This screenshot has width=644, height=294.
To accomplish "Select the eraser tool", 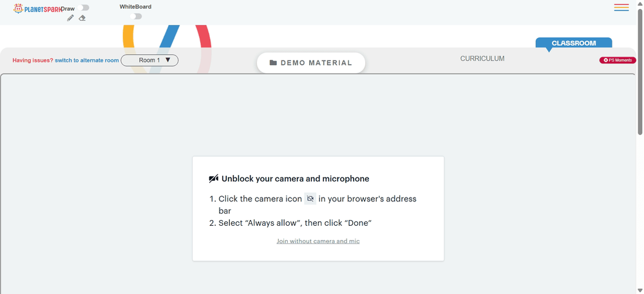I will (x=82, y=18).
